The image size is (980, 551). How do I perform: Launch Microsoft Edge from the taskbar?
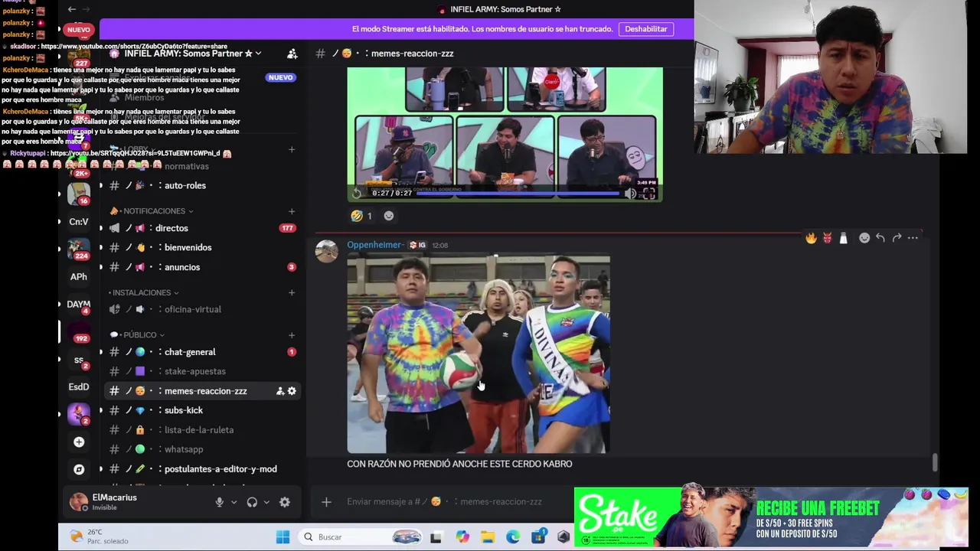(512, 537)
